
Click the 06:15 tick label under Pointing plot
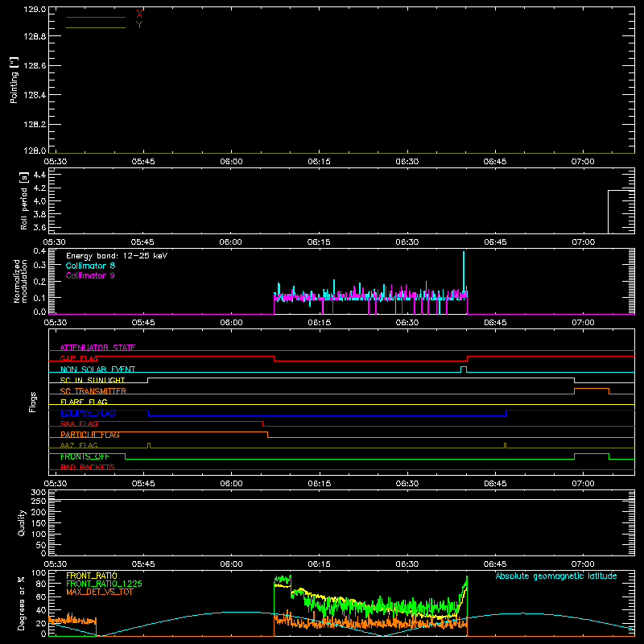coord(319,162)
